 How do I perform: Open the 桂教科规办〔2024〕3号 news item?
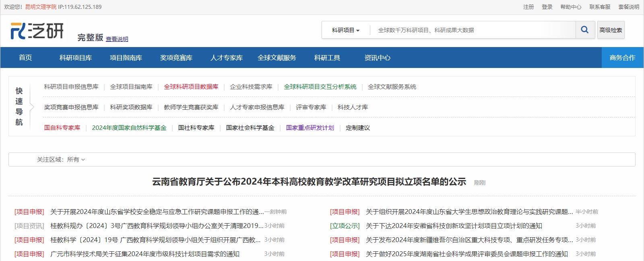(x=157, y=226)
